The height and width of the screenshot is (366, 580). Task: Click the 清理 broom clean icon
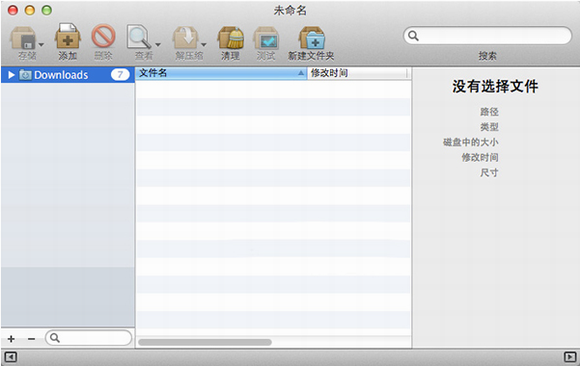[x=230, y=38]
